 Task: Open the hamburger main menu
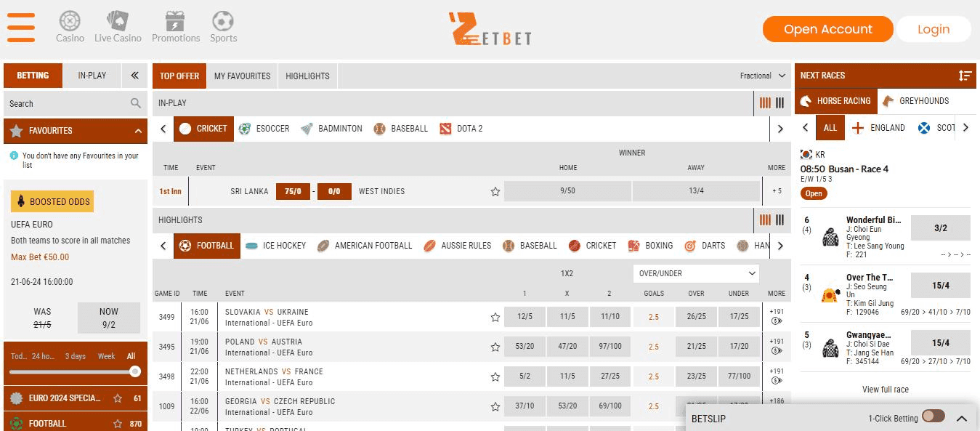pyautogui.click(x=21, y=28)
